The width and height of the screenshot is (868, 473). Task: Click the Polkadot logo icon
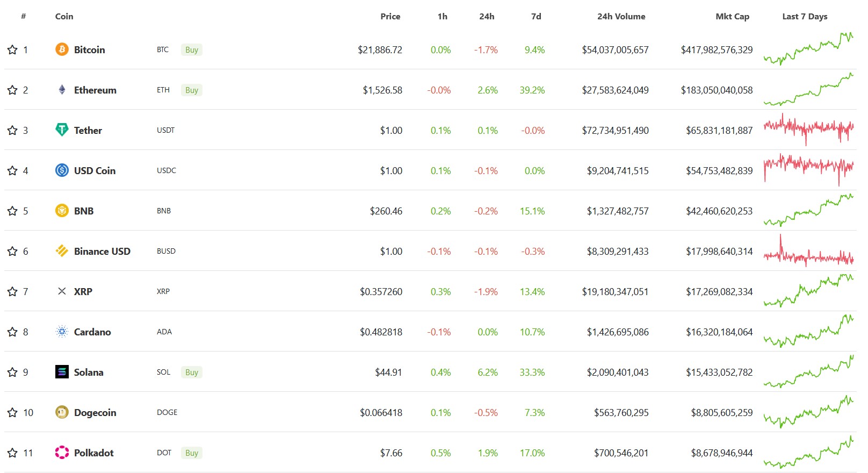click(x=62, y=453)
